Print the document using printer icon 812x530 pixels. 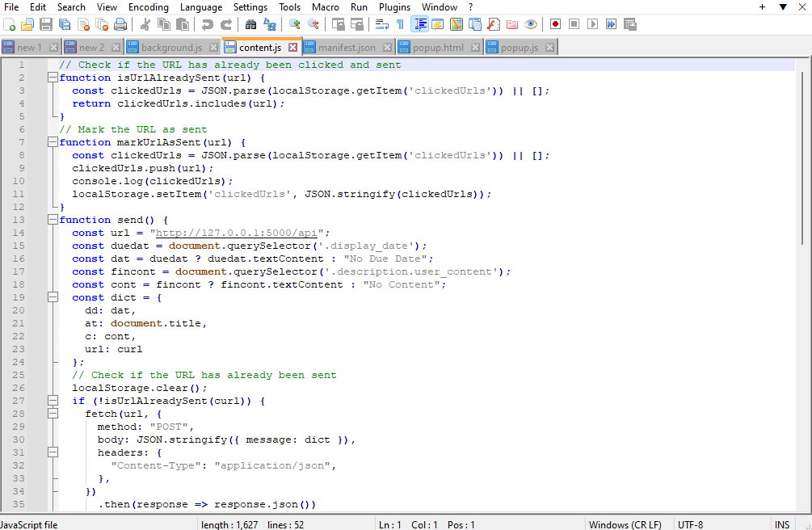120,24
